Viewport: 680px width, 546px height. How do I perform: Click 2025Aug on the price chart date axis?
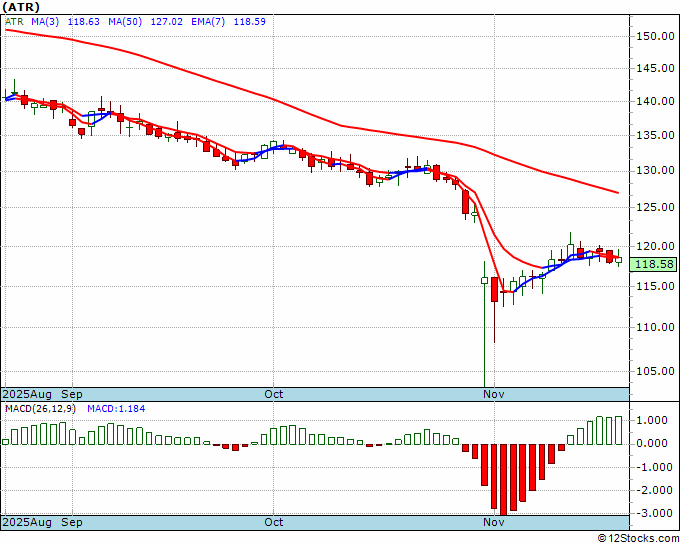point(27,394)
